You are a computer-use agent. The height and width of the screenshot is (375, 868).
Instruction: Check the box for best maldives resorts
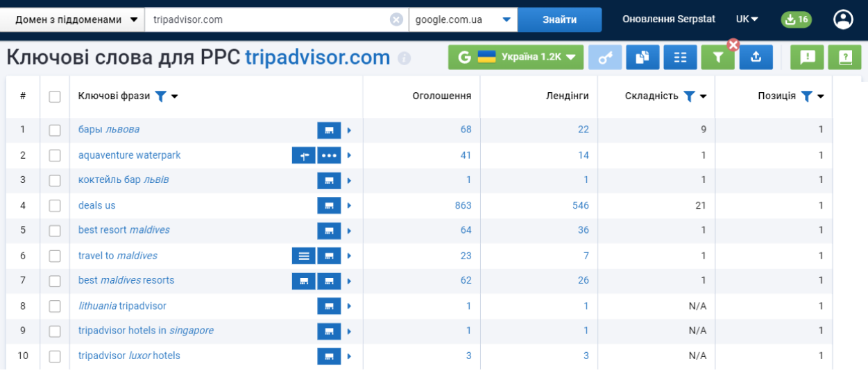click(x=55, y=281)
